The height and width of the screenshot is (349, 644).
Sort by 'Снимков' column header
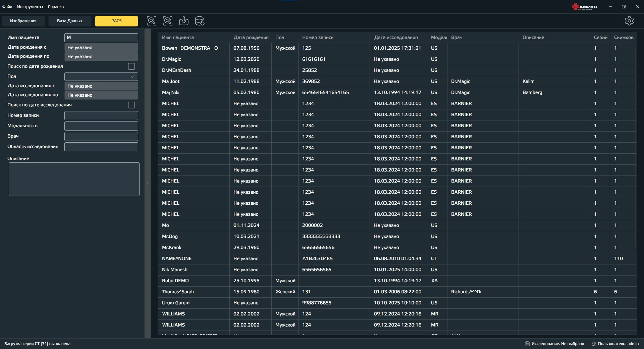click(x=624, y=37)
